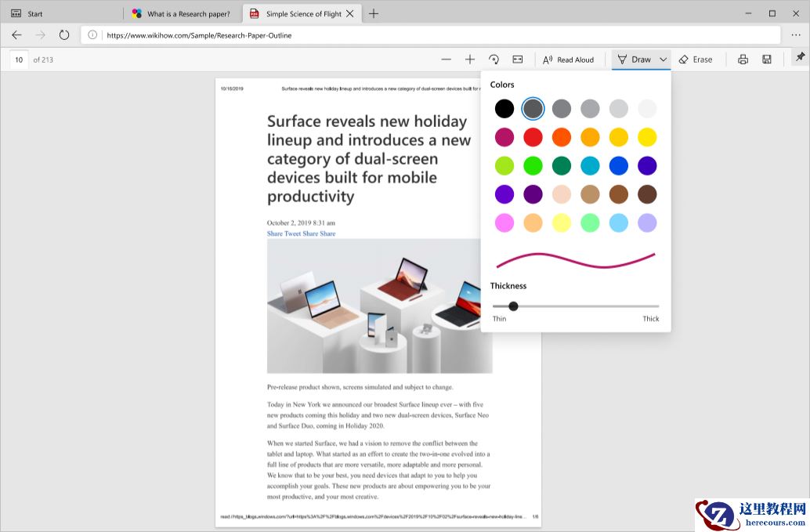Viewport: 810px width, 532px height.
Task: Select the dark purple swatch
Action: click(533, 194)
